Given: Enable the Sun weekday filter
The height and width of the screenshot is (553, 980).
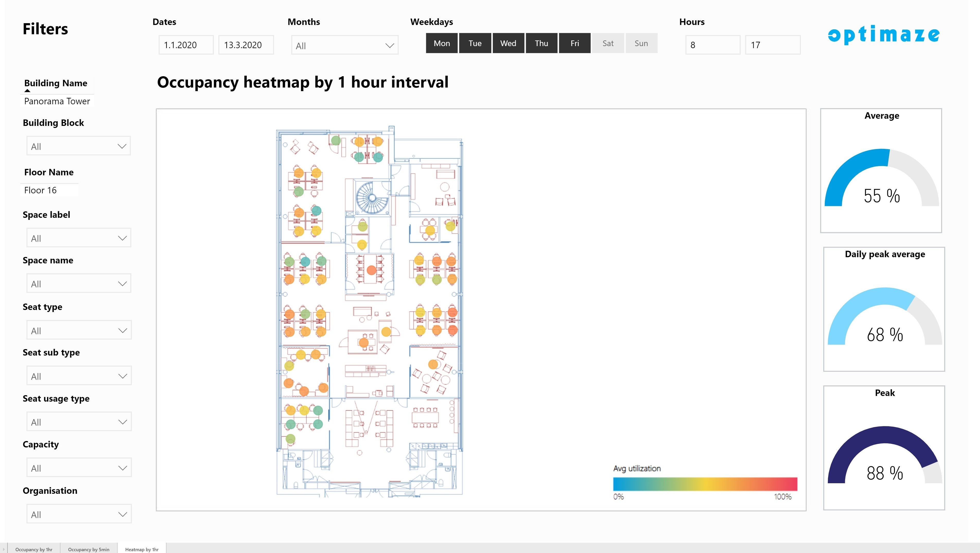Looking at the screenshot, I should (x=641, y=44).
